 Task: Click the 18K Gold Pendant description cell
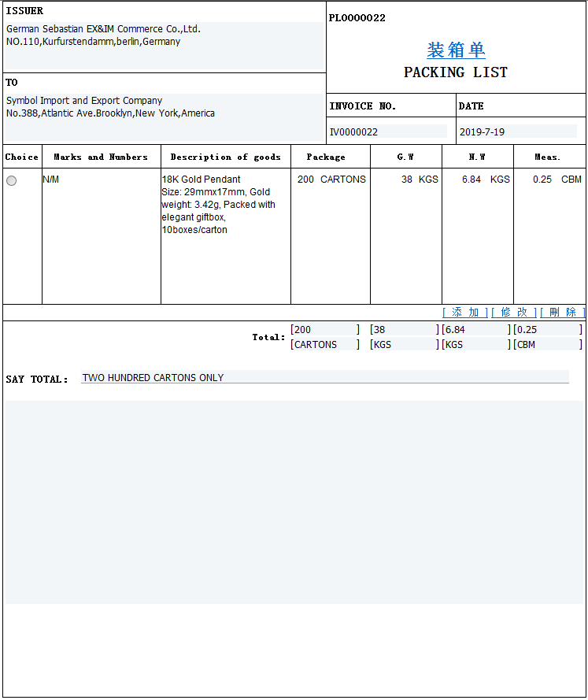click(225, 205)
